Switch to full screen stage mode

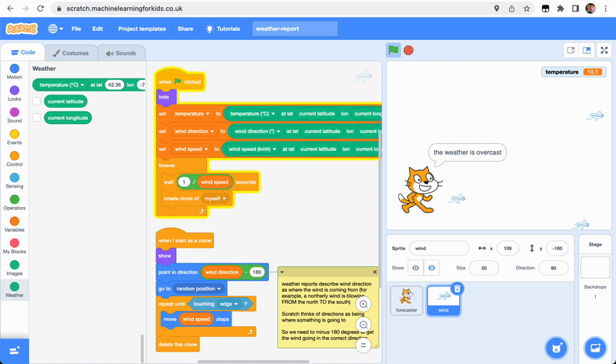(603, 50)
